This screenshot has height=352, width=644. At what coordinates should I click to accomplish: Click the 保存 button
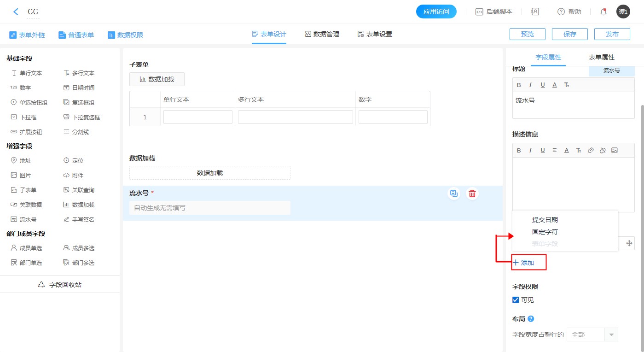point(569,34)
